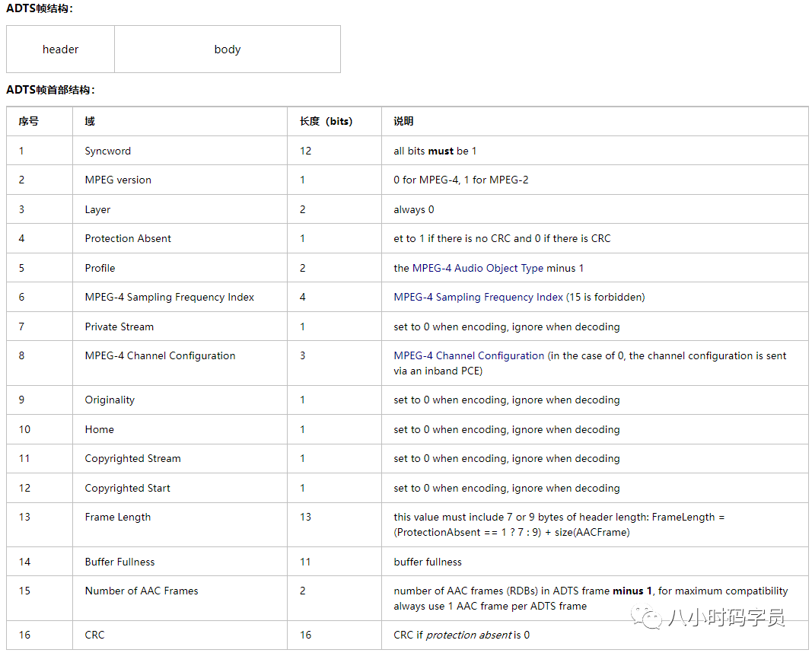This screenshot has height=653, width=812.
Task: Click the "always 0" description for Layer
Action: coord(414,209)
